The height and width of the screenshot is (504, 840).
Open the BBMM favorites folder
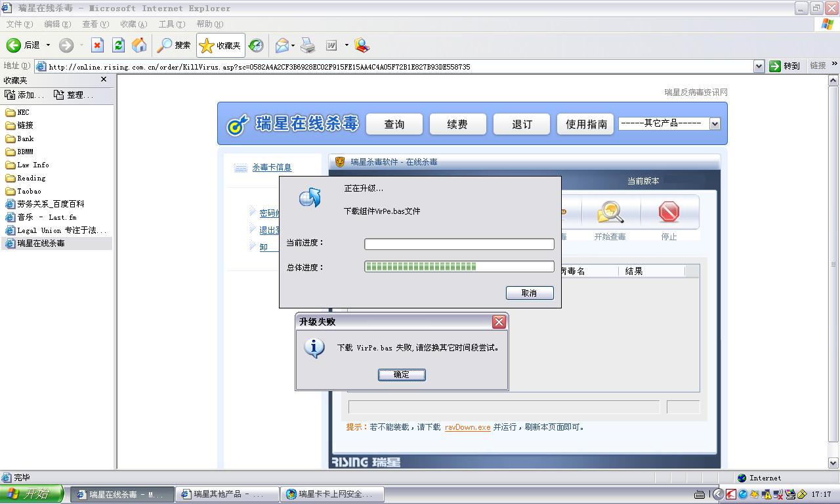pos(20,152)
